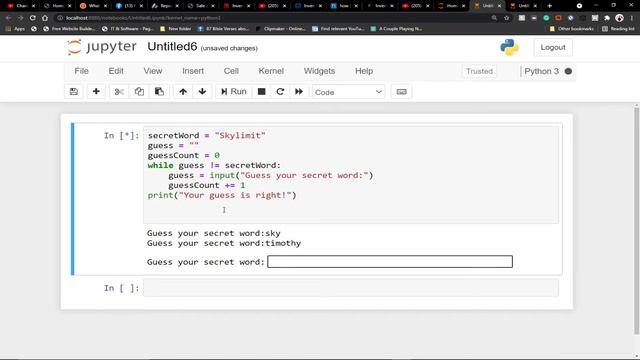The width and height of the screenshot is (640, 360).
Task: Open the Reading list
Action: coord(618,29)
